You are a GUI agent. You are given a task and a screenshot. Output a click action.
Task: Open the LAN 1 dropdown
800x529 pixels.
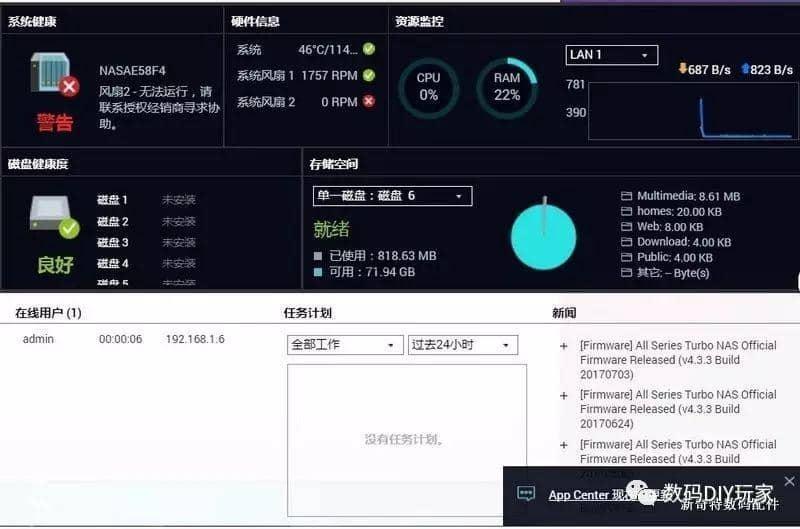pos(611,55)
